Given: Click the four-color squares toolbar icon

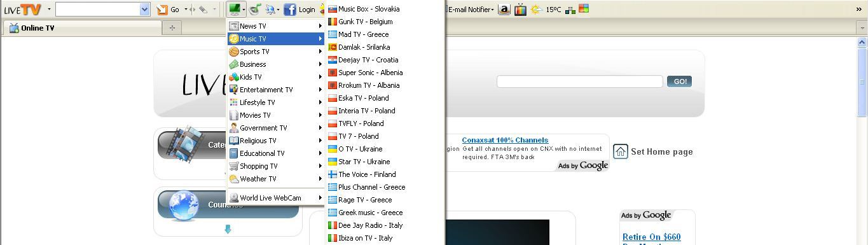Looking at the screenshot, I should 583,9.
